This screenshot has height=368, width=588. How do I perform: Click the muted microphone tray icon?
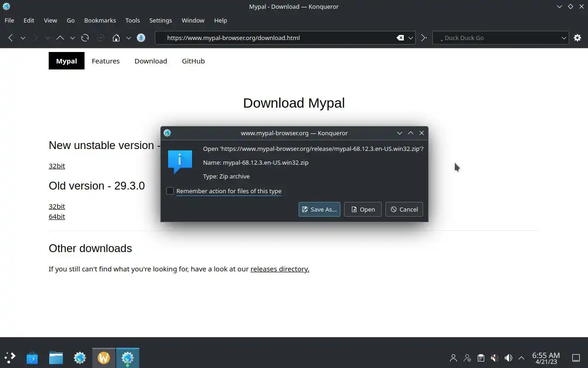(494, 358)
